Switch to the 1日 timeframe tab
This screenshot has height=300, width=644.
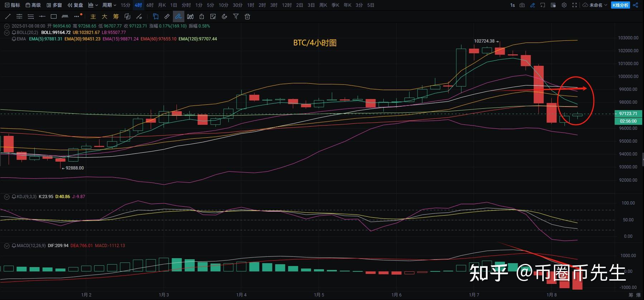[174, 5]
